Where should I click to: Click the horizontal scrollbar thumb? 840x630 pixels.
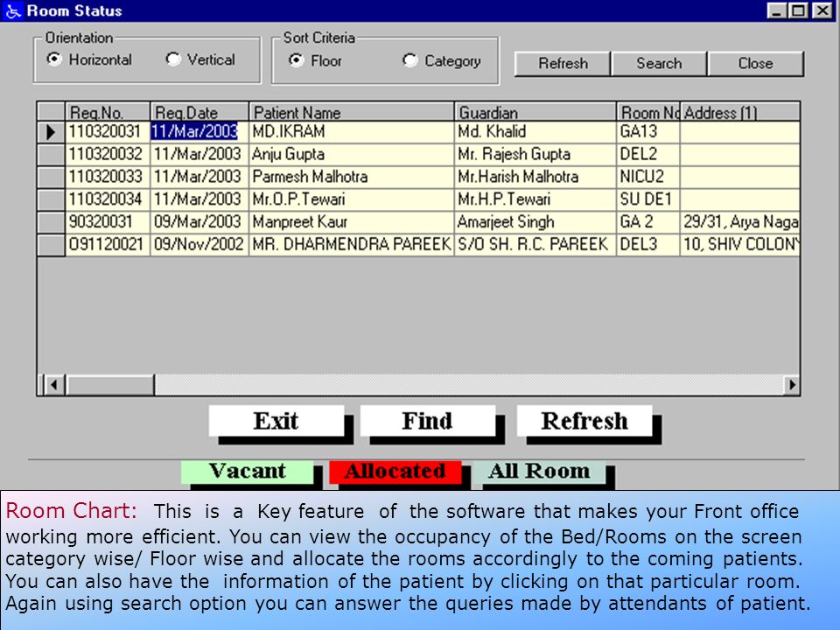110,385
